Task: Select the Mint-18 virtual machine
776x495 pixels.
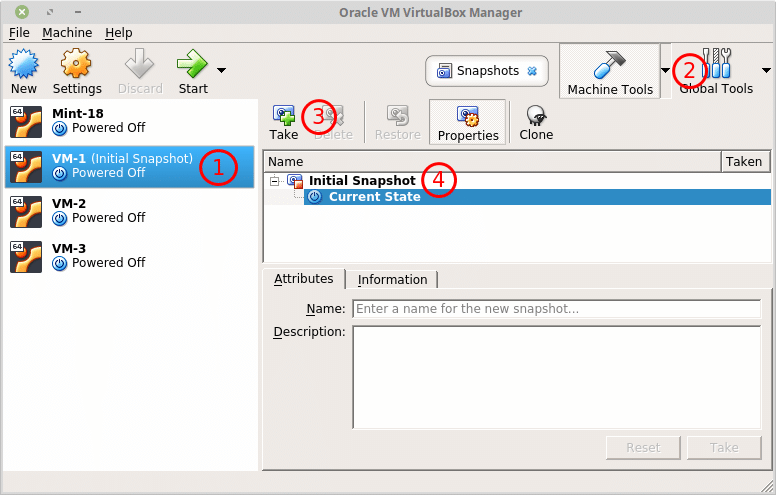Action: (x=130, y=121)
